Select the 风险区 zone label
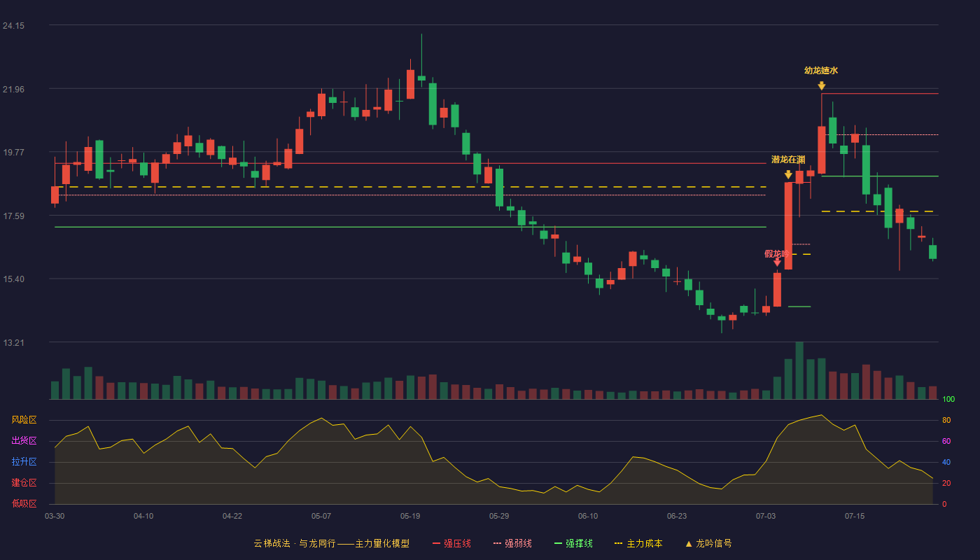980x560 pixels. click(24, 420)
